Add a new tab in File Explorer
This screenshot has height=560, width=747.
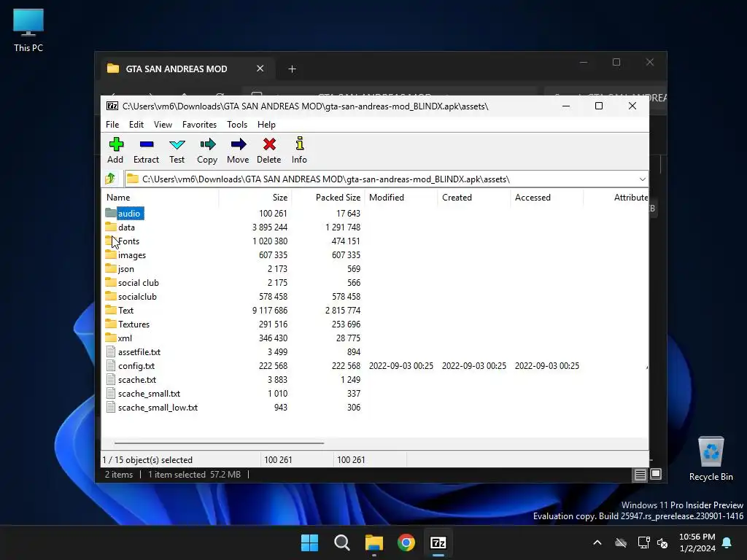tap(292, 69)
